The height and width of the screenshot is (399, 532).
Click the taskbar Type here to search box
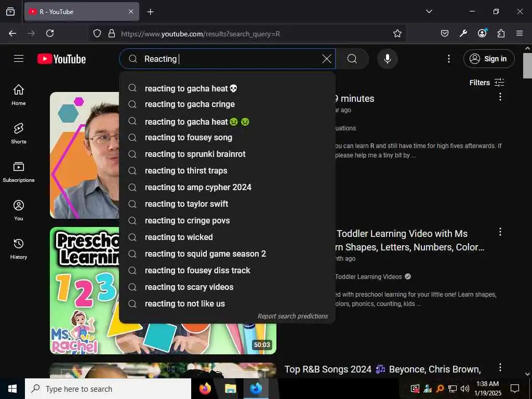click(x=108, y=389)
